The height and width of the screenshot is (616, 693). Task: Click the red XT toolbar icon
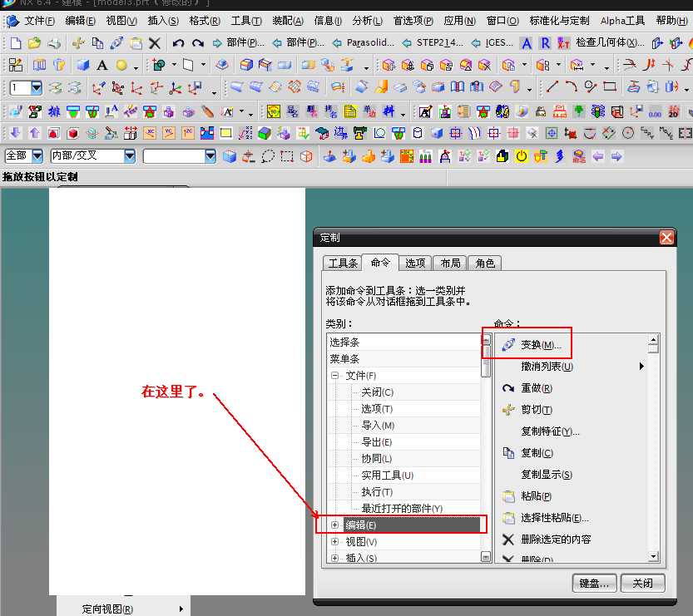click(x=563, y=43)
